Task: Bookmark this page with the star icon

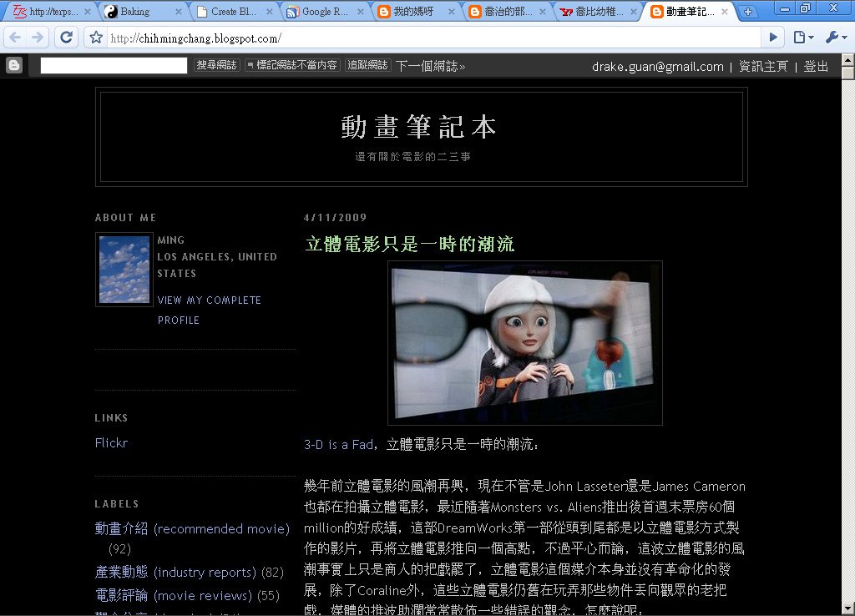Action: click(x=96, y=37)
